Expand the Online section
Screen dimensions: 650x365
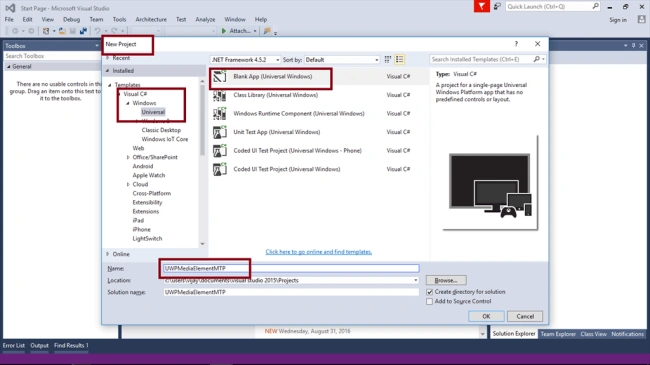tap(108, 254)
